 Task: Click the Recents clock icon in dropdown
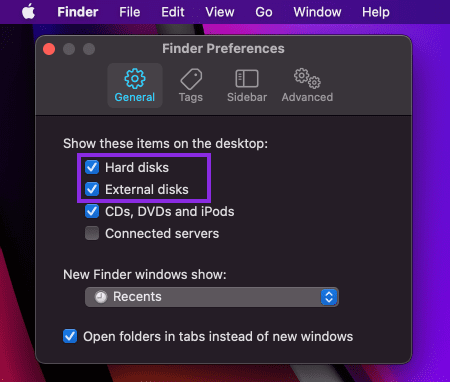(x=101, y=297)
